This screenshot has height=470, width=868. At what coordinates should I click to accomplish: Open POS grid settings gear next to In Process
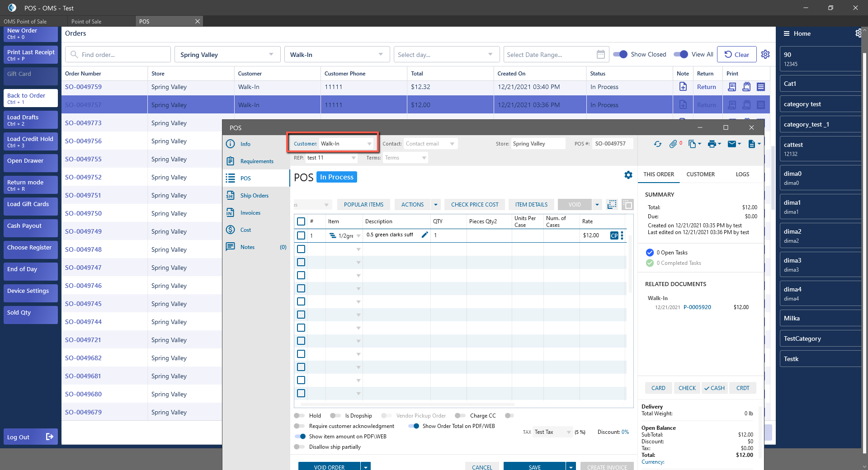[628, 175]
